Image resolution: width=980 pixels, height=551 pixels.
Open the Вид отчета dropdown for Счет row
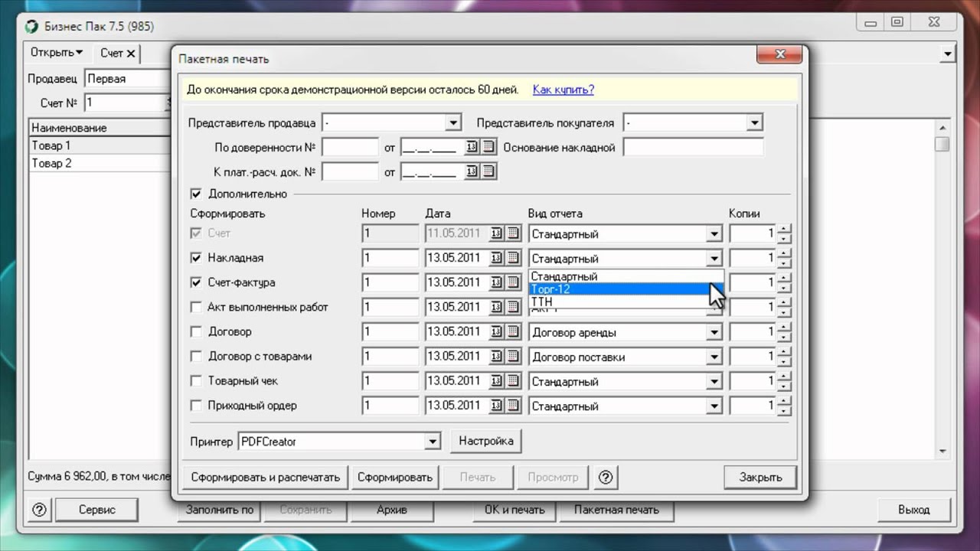tap(714, 234)
